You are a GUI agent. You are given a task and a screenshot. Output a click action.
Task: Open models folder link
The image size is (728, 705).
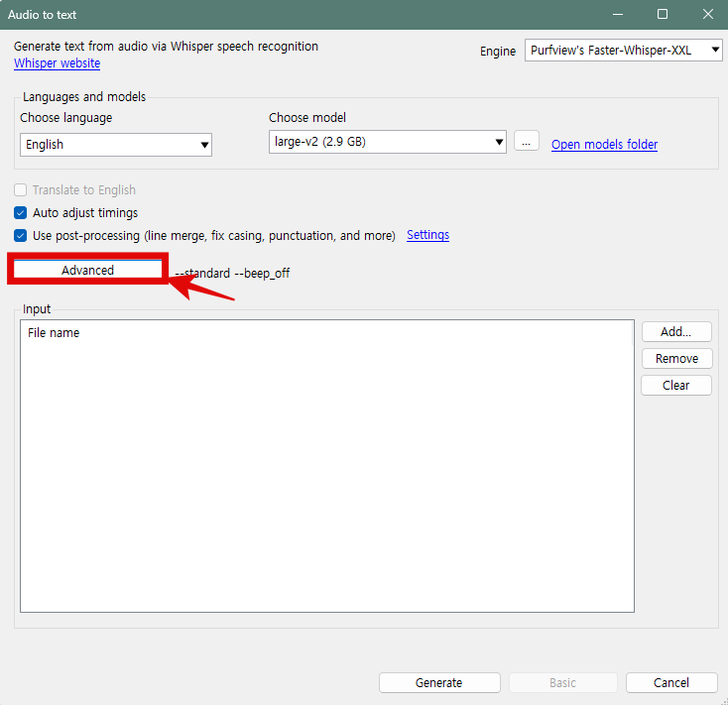604,145
